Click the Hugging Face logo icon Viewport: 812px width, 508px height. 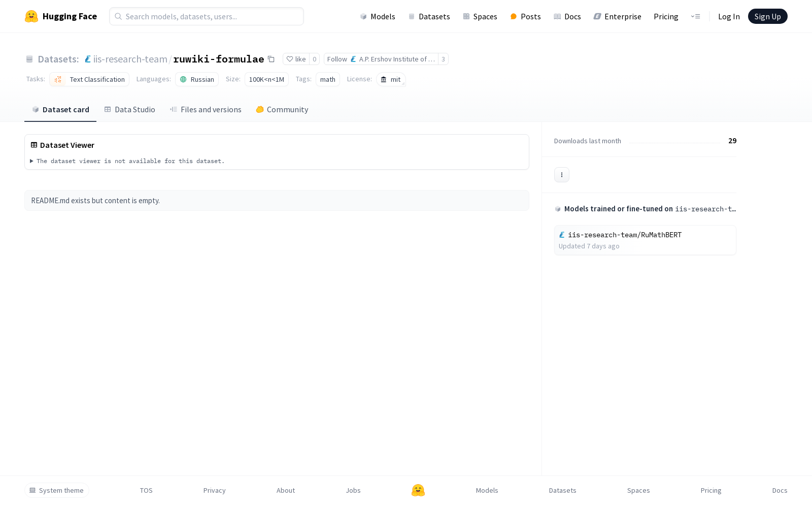pyautogui.click(x=31, y=16)
